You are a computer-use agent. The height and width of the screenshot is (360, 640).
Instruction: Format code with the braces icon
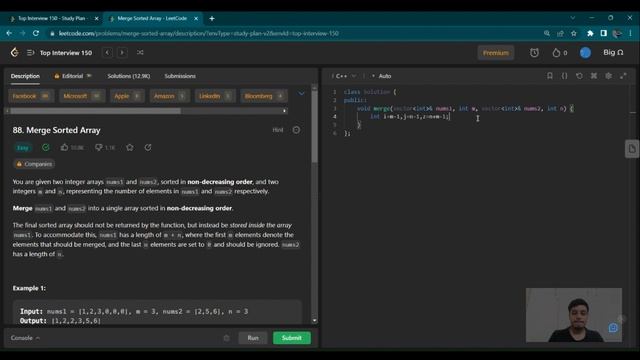(x=564, y=76)
